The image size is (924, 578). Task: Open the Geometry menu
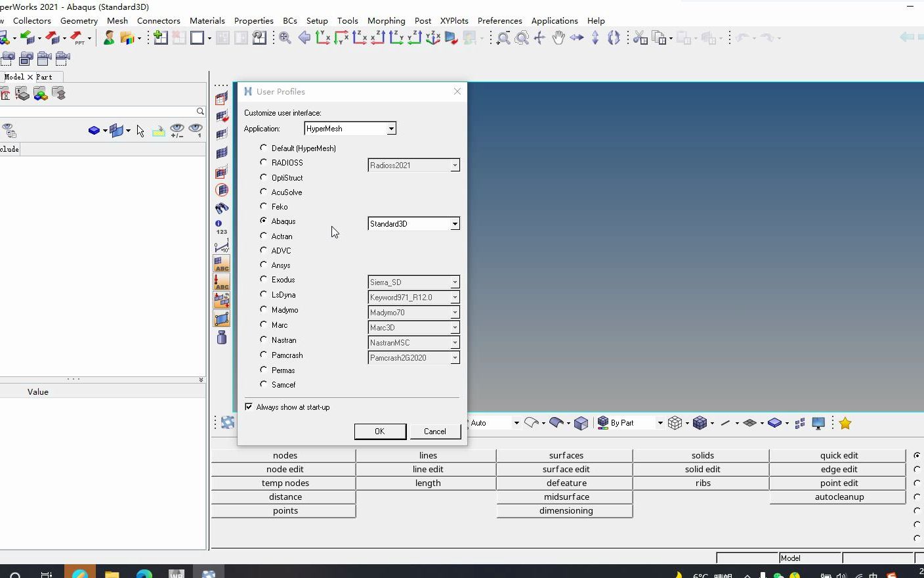pos(79,21)
